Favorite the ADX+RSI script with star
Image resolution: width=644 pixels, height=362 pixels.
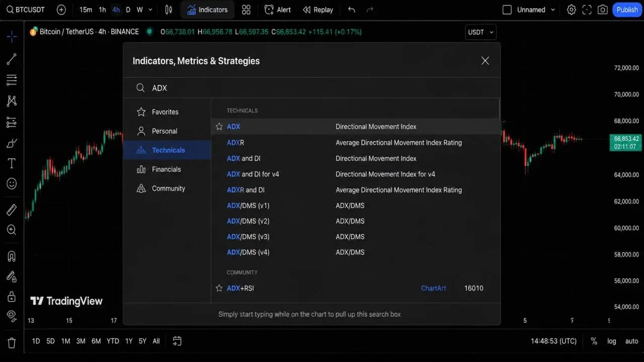(x=219, y=288)
